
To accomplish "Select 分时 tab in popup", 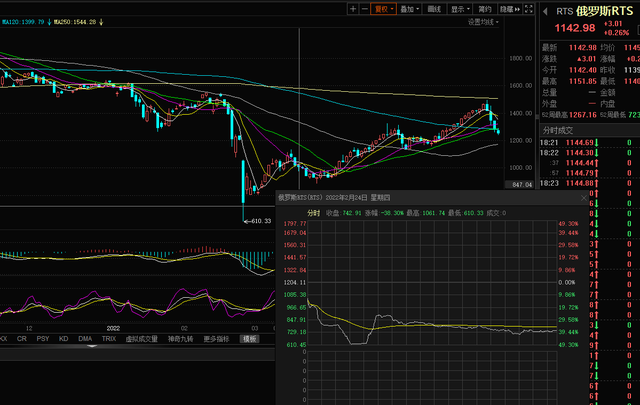I will [x=313, y=213].
